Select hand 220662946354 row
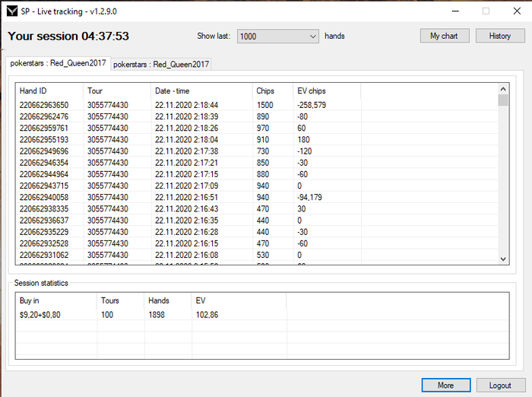The height and width of the screenshot is (397, 532). click(x=257, y=163)
